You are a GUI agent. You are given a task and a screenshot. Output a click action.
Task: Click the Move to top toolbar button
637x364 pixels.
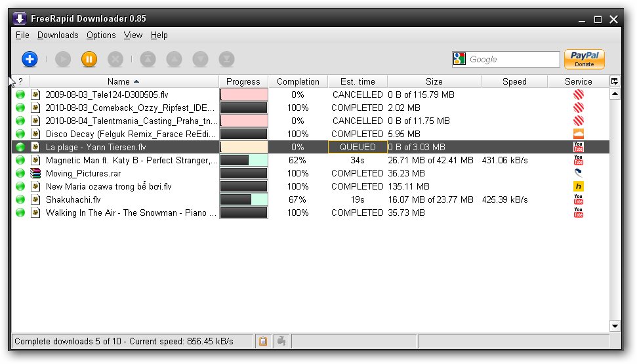[x=148, y=59]
